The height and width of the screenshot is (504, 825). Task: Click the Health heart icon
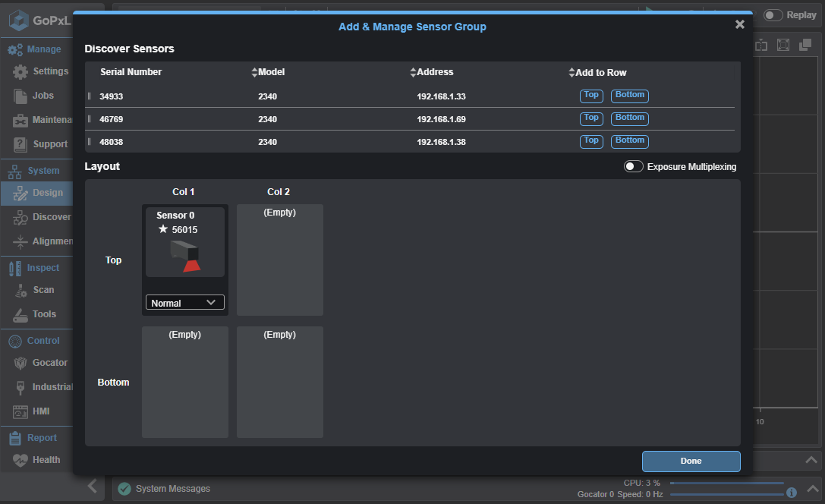coord(20,460)
